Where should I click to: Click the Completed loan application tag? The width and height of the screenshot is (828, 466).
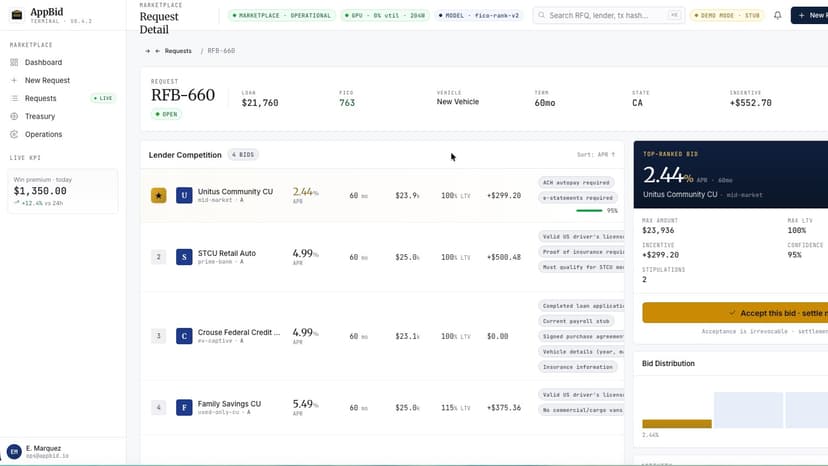click(x=581, y=305)
